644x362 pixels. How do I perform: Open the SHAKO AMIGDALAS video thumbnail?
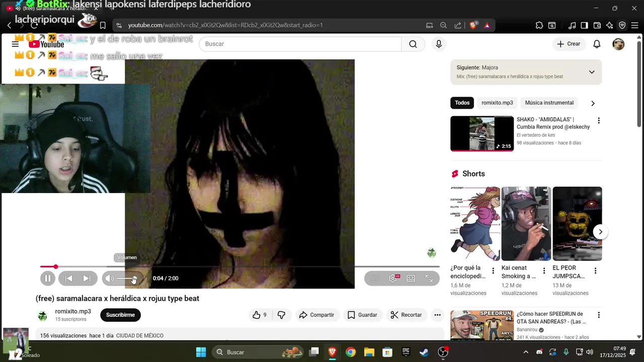pos(482,133)
